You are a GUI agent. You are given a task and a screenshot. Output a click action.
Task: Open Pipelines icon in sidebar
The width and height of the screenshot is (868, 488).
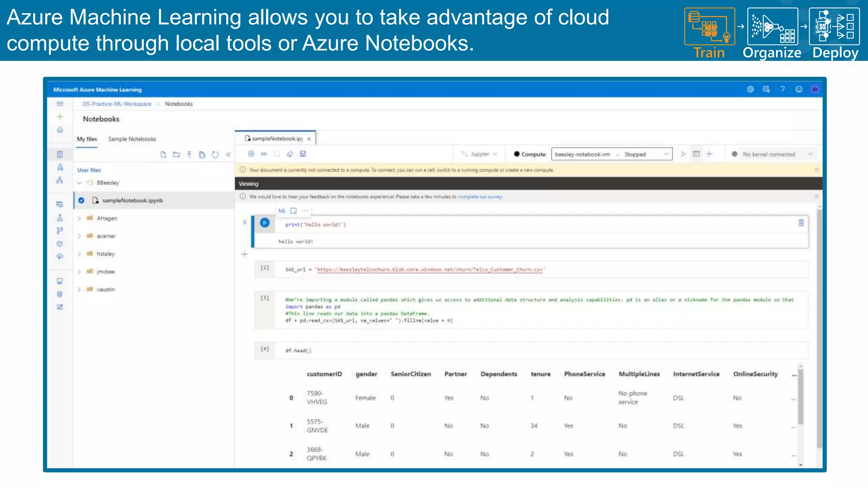click(60, 230)
